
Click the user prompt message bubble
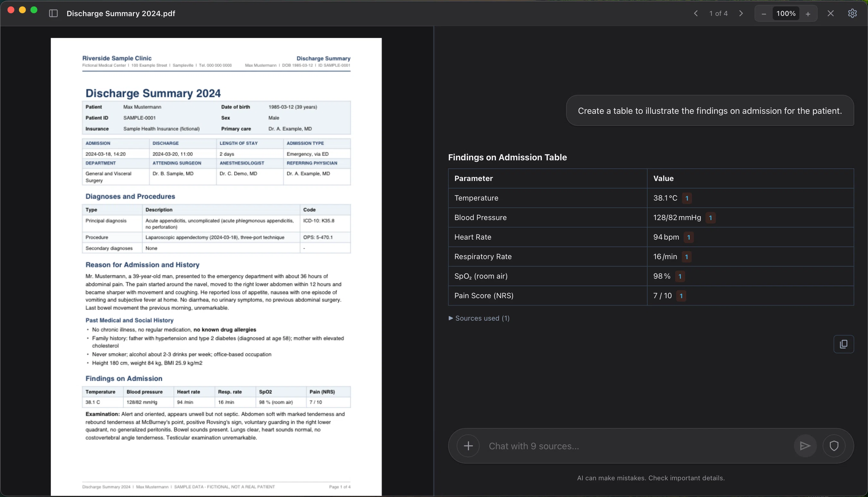[x=710, y=111]
